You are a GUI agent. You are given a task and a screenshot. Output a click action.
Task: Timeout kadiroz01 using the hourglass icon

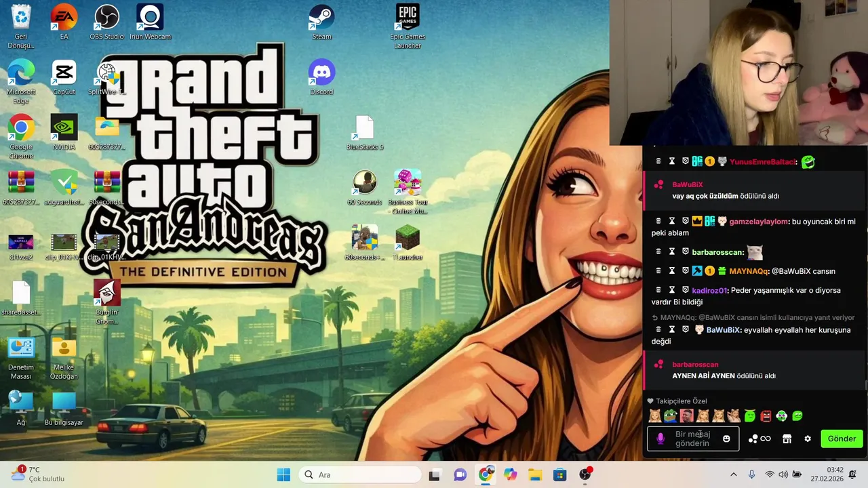pos(672,289)
